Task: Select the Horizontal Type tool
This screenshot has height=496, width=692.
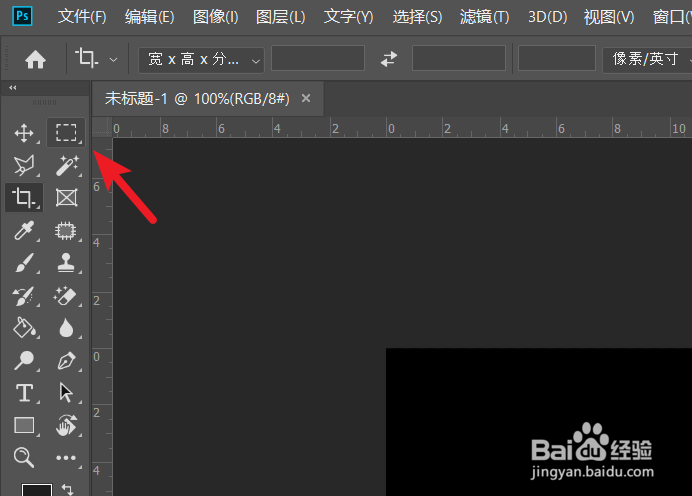Action: pos(24,393)
